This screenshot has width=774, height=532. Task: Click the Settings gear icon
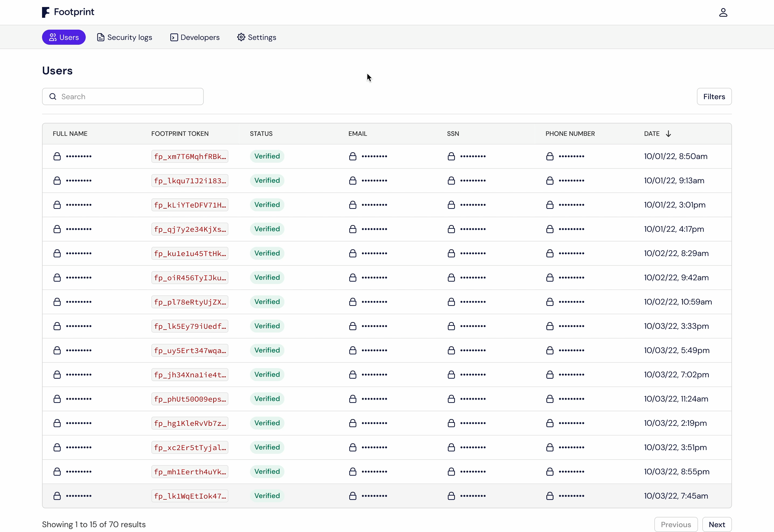click(x=241, y=37)
